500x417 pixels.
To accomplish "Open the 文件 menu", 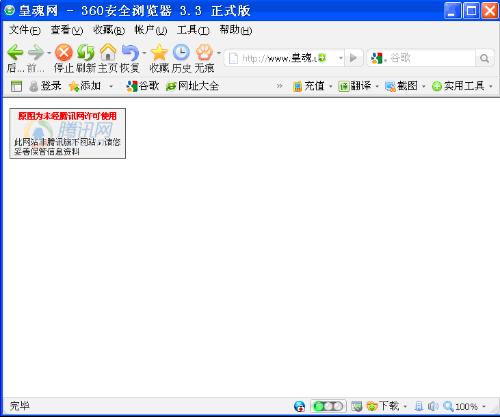I will point(24,30).
